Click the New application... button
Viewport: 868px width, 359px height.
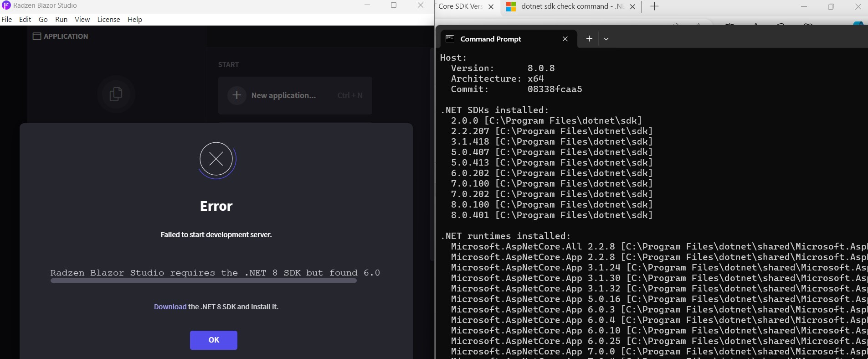point(295,95)
